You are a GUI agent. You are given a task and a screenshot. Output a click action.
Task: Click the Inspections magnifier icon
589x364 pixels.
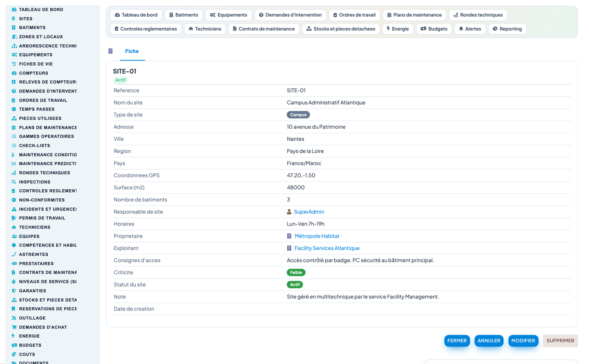tap(14, 182)
